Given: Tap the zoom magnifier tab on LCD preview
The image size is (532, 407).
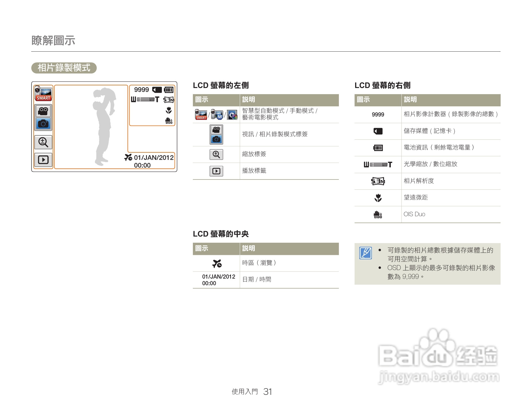Looking at the screenshot, I should [43, 142].
